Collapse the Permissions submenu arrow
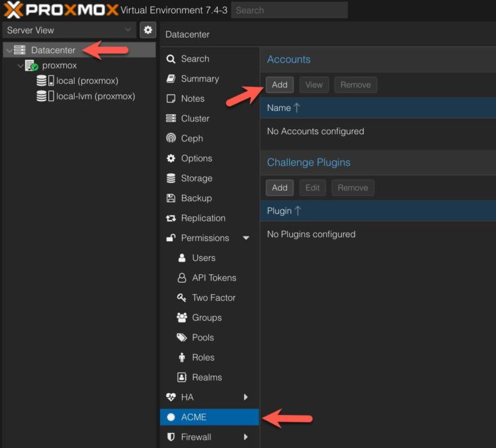496x448 pixels. [246, 238]
